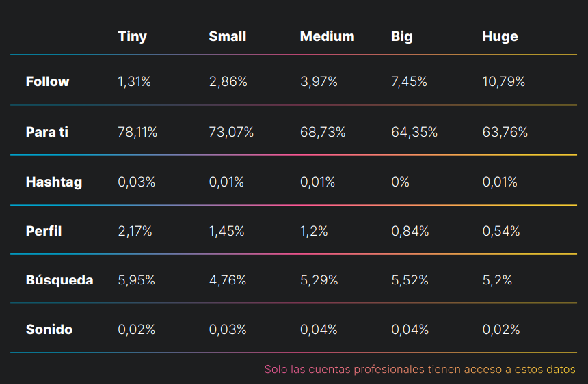Image resolution: width=588 pixels, height=384 pixels.
Task: Click the 78,11% Para ti Tiny value
Action: [137, 132]
